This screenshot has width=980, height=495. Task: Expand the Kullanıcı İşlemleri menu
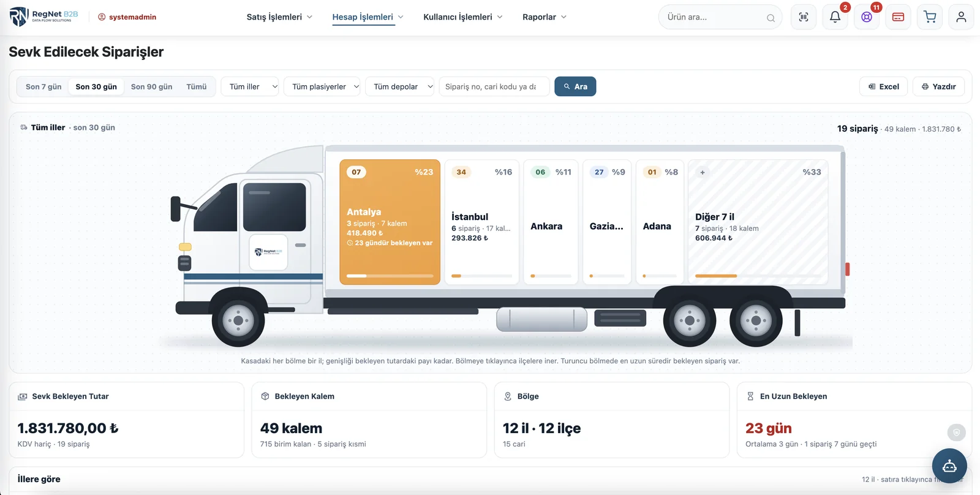tap(463, 17)
